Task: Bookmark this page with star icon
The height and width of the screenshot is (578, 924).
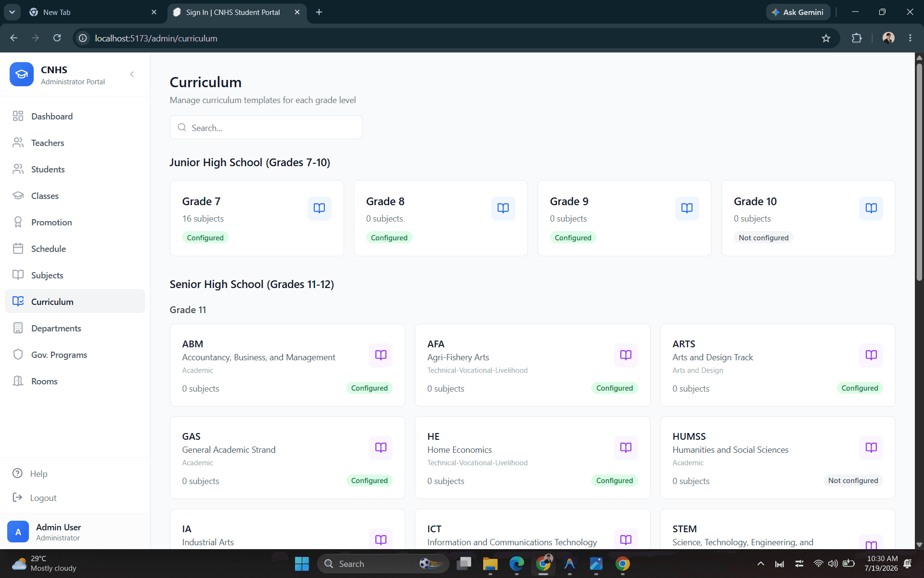Action: coord(826,38)
